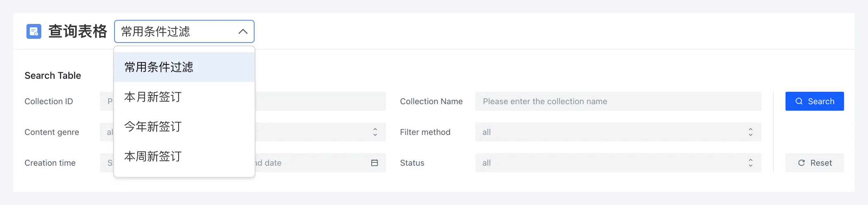This screenshot has width=868, height=205.
Task: Click the query table logo icon
Action: (x=34, y=31)
